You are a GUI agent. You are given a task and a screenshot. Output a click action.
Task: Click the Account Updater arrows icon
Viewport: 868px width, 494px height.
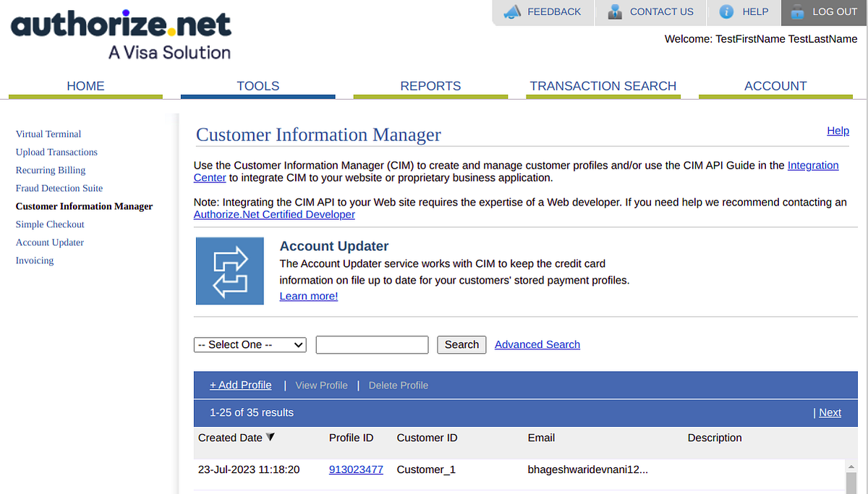coord(229,271)
